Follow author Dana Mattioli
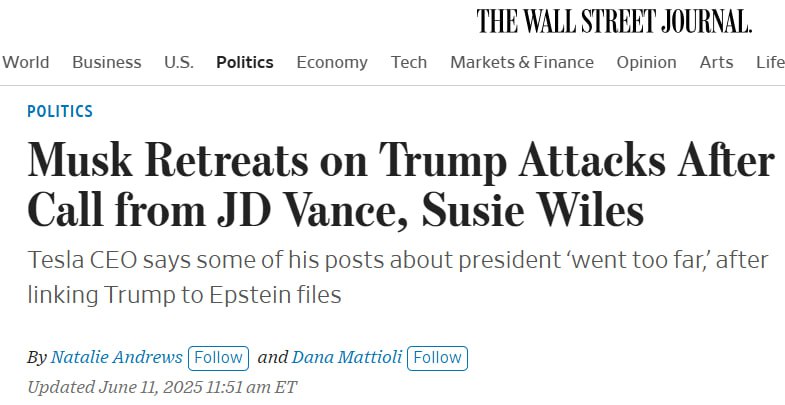The height and width of the screenshot is (405, 785). pos(438,357)
